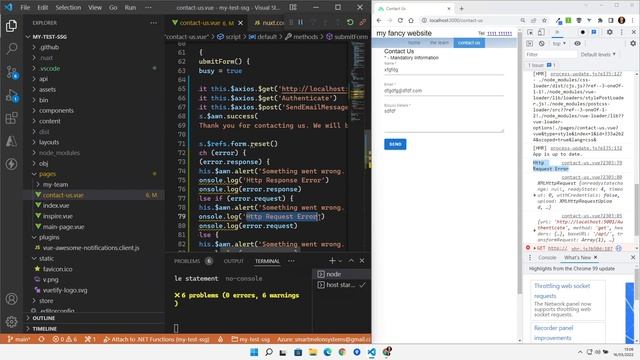Open Chrome extensions puzzle icon
The width and height of the screenshot is (640, 360).
(600, 20)
